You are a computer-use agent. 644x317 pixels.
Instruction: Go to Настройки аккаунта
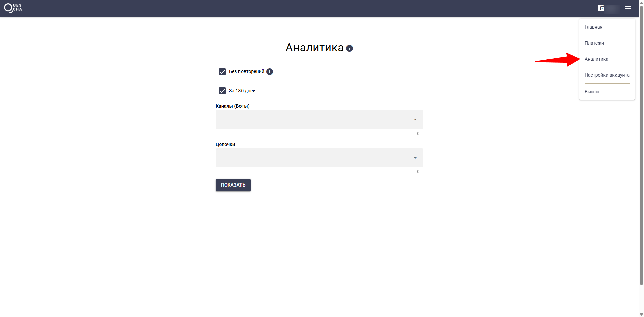(607, 75)
